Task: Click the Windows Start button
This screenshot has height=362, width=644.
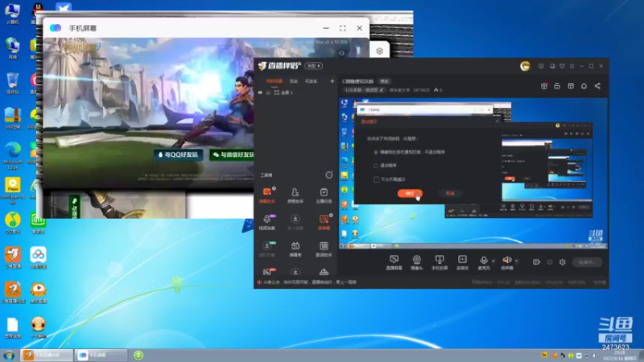Action: pos(9,356)
